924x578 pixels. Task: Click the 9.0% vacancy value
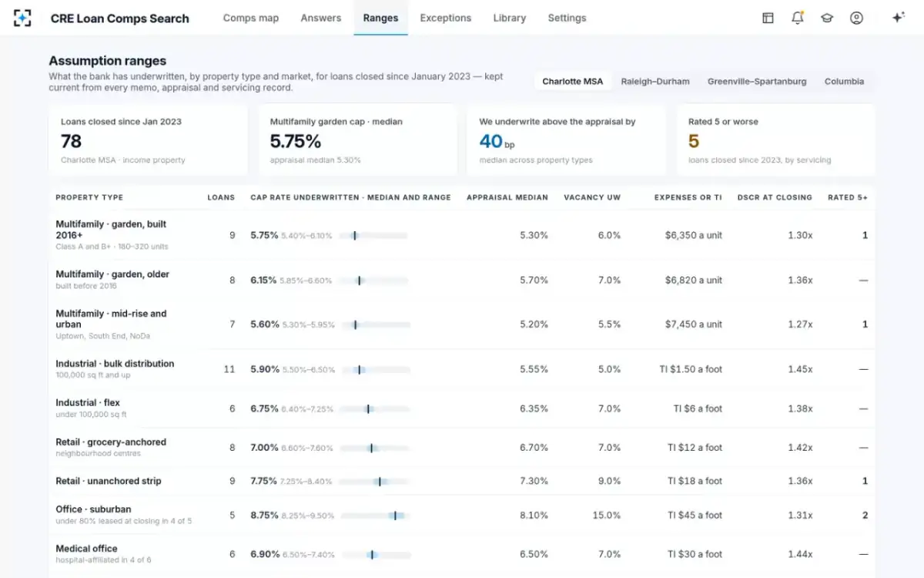tap(608, 481)
